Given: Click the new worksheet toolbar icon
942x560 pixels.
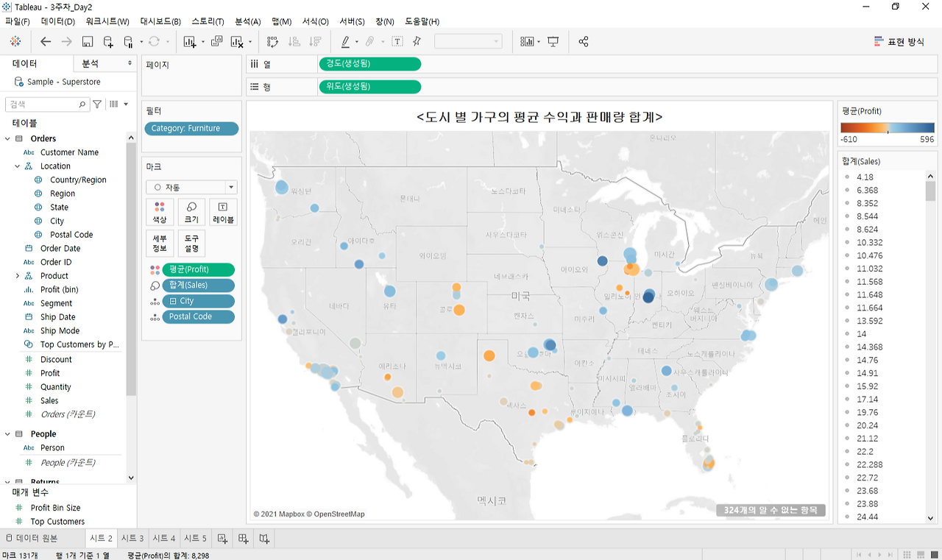Looking at the screenshot, I should click(x=190, y=42).
